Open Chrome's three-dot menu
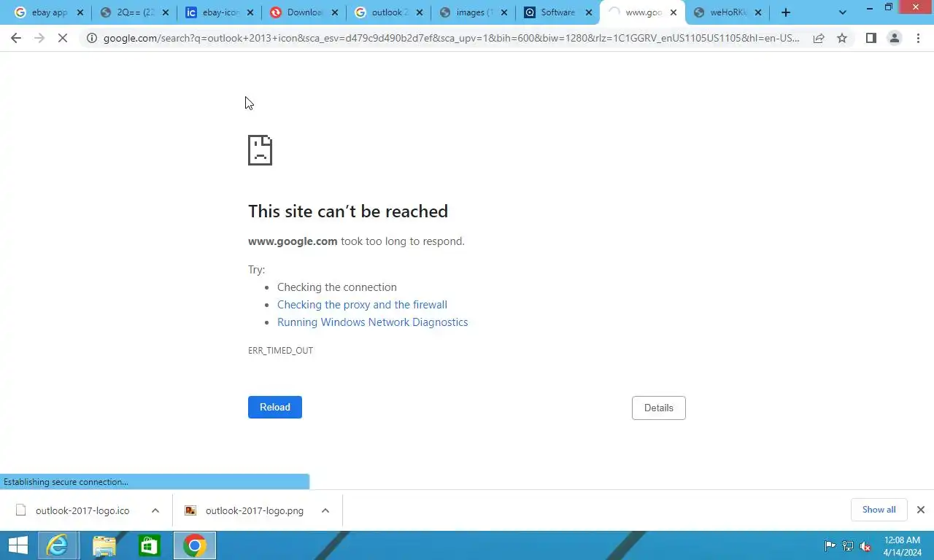The height and width of the screenshot is (560, 934). coord(918,38)
